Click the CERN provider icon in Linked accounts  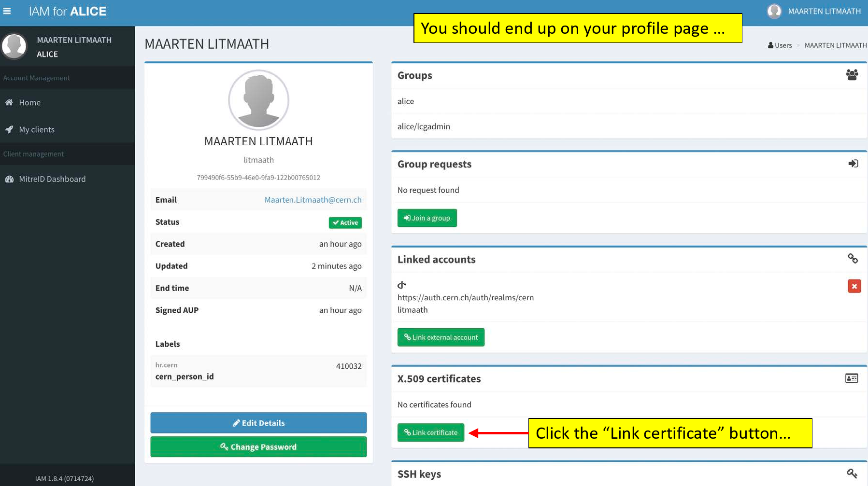(402, 285)
